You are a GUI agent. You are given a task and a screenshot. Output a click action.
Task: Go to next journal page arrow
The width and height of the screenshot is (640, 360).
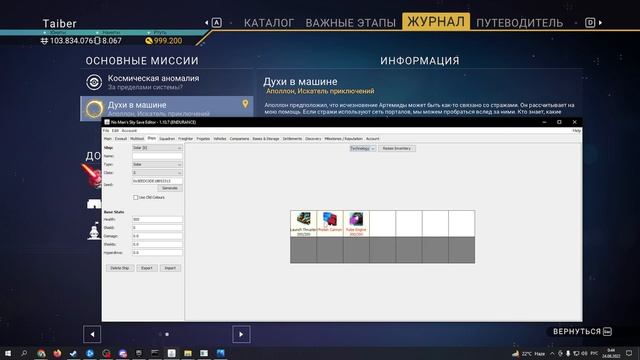point(241,334)
